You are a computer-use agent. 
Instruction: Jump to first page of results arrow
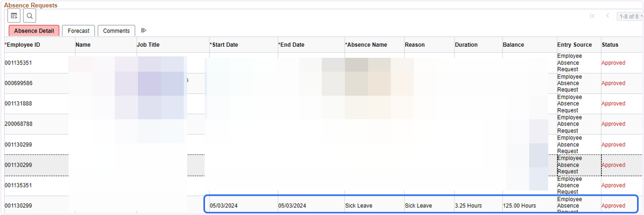(592, 16)
